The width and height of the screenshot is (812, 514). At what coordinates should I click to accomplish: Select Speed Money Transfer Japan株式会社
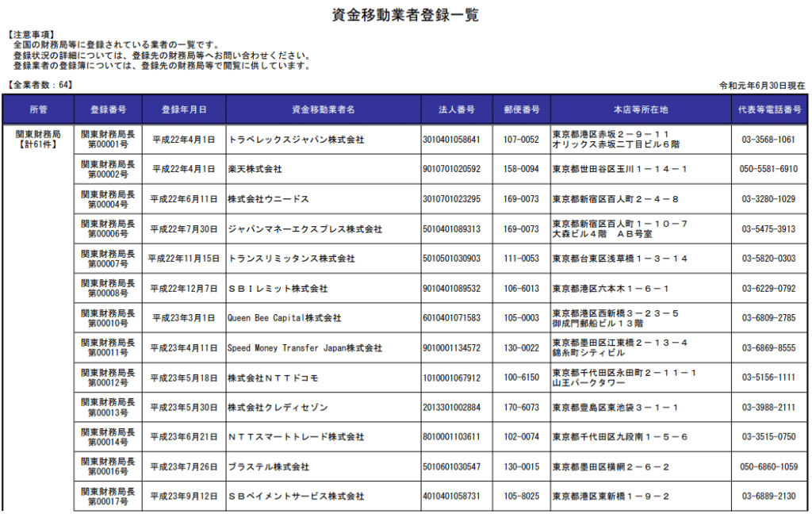click(x=305, y=348)
